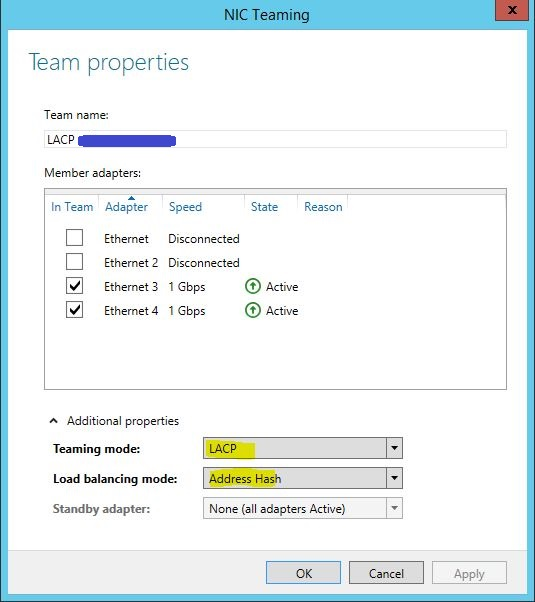Sort by the State column header

(x=264, y=207)
